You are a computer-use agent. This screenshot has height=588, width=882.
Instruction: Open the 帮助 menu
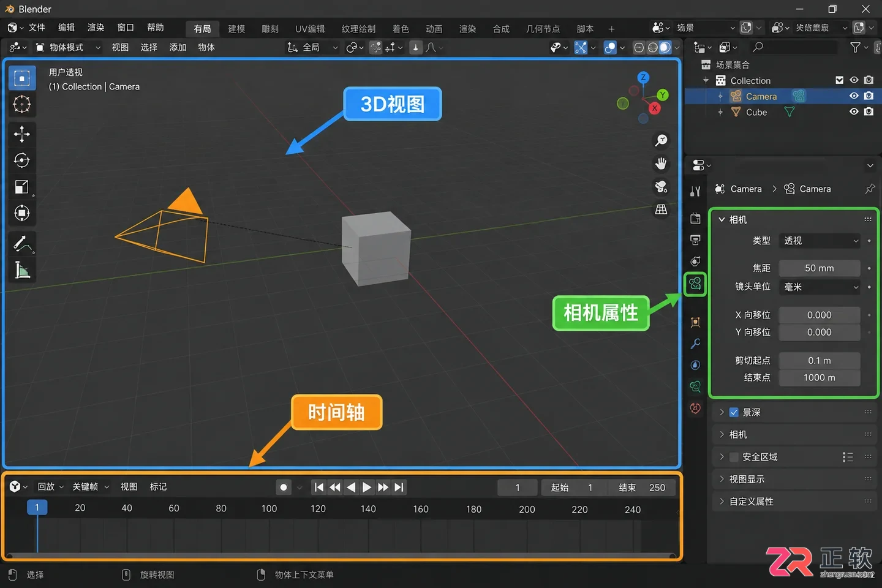pos(156,28)
